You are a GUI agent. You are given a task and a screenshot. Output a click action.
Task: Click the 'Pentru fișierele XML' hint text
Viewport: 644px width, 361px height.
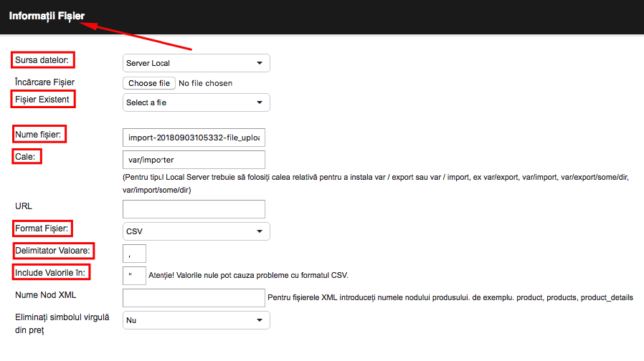450,297
